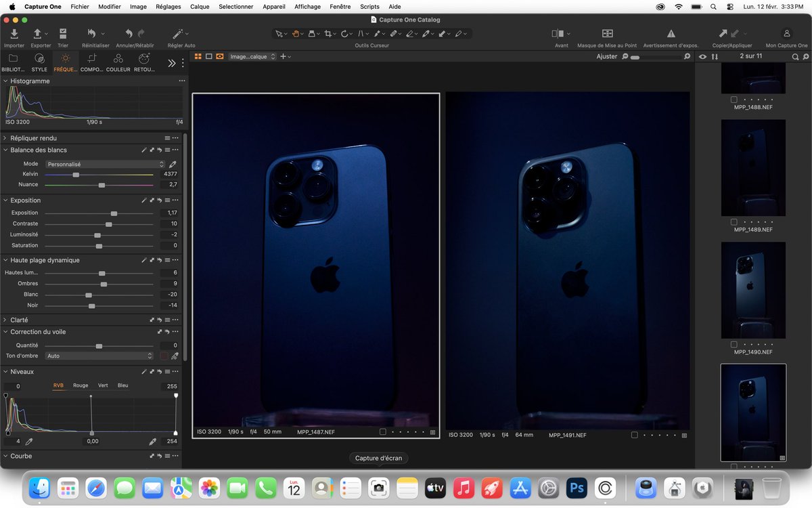Click the viewer zoom-in magnifier

click(687, 57)
